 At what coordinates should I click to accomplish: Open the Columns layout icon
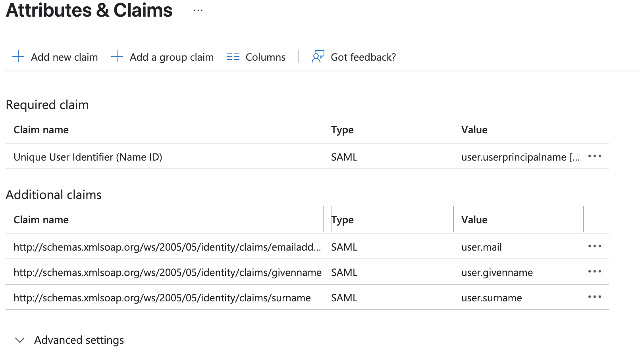[x=233, y=57]
